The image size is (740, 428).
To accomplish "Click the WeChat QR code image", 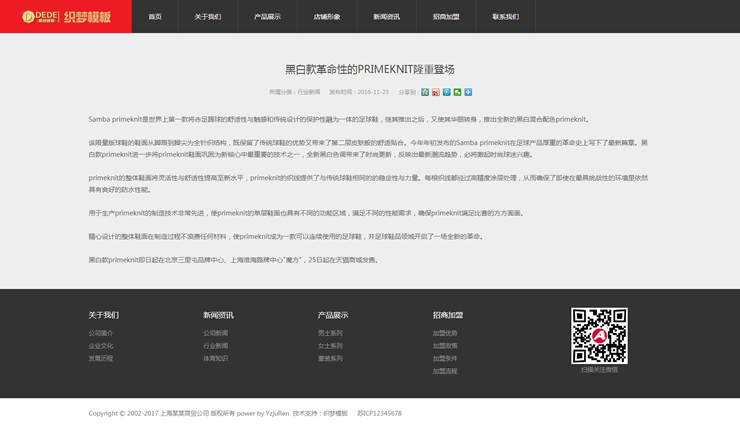I will click(599, 336).
